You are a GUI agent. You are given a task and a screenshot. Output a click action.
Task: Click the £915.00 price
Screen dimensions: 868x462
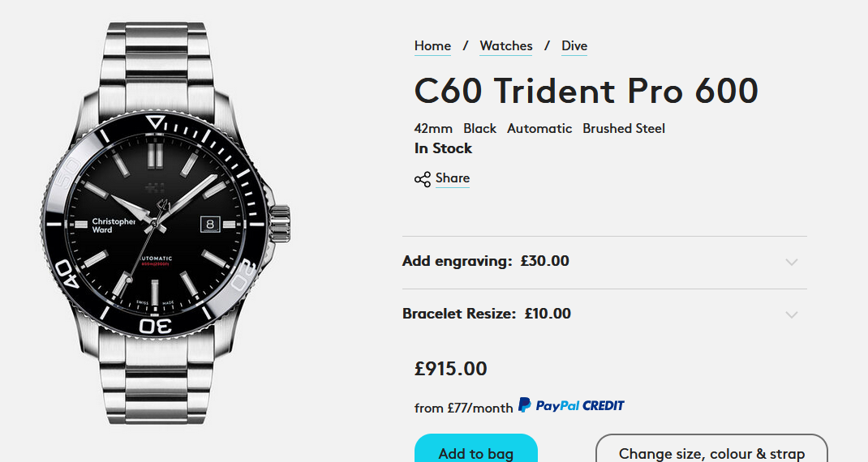[x=451, y=369]
